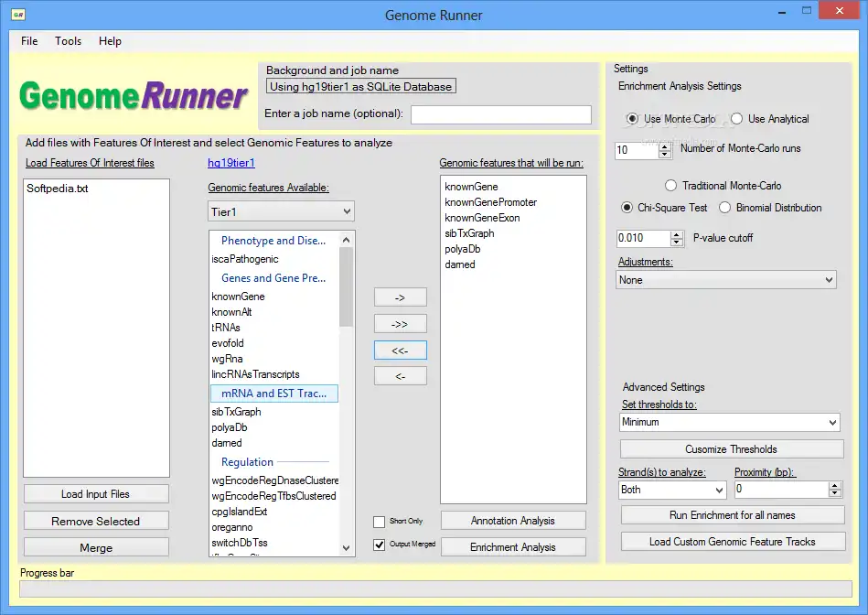
Task: Open the Adjustments dropdown showing None
Action: [x=725, y=280]
